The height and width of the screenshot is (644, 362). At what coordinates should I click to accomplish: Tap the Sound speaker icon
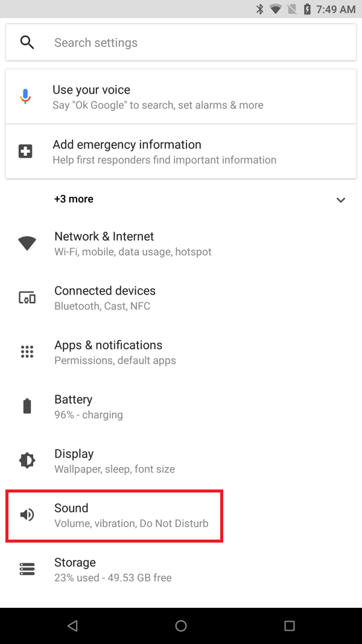(x=27, y=514)
